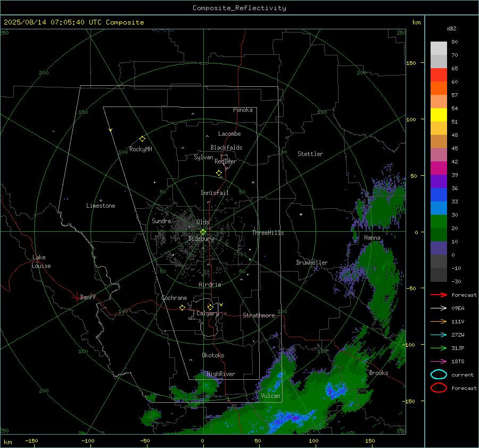
Task: Click the yellow diamond marker above Calgary
Action: click(x=210, y=307)
